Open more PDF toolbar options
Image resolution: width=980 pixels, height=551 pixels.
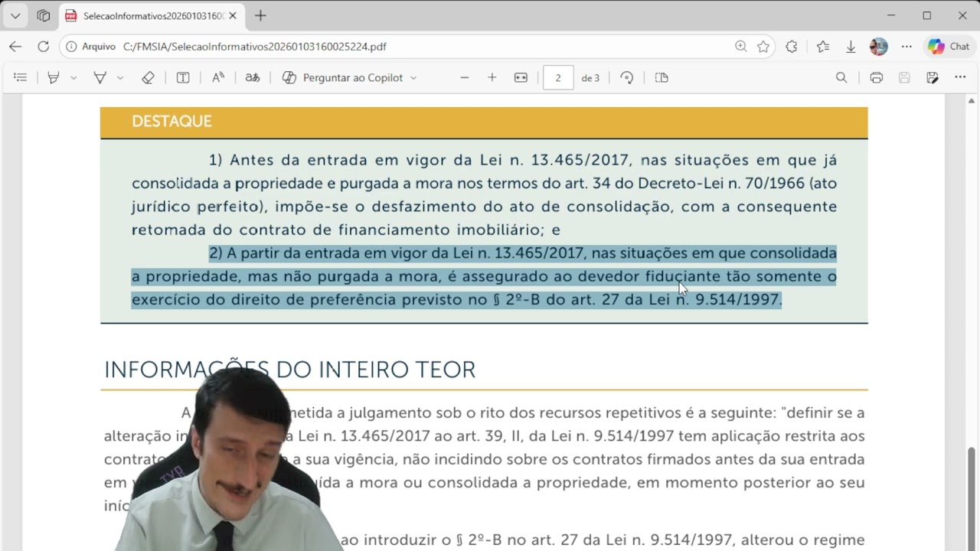(x=960, y=77)
